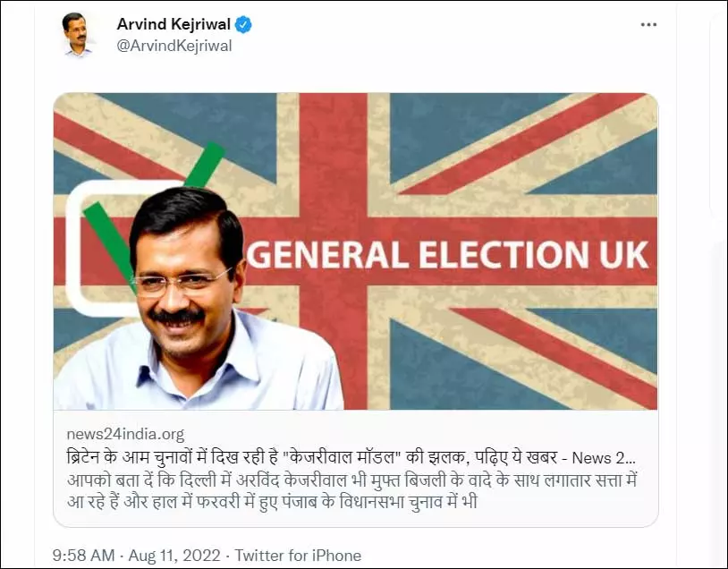Open the Hindi headline about Kejriwal model
This screenshot has width=728, height=569.
351,457
